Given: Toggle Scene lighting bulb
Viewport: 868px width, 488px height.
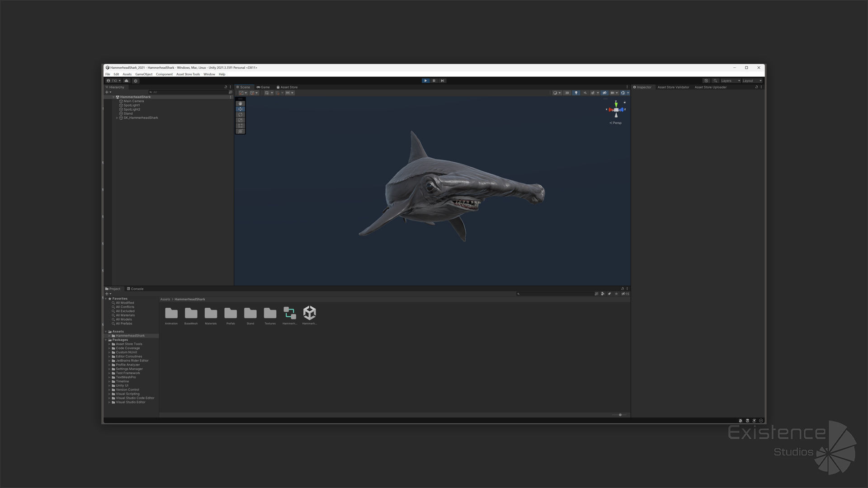Looking at the screenshot, I should (x=576, y=93).
